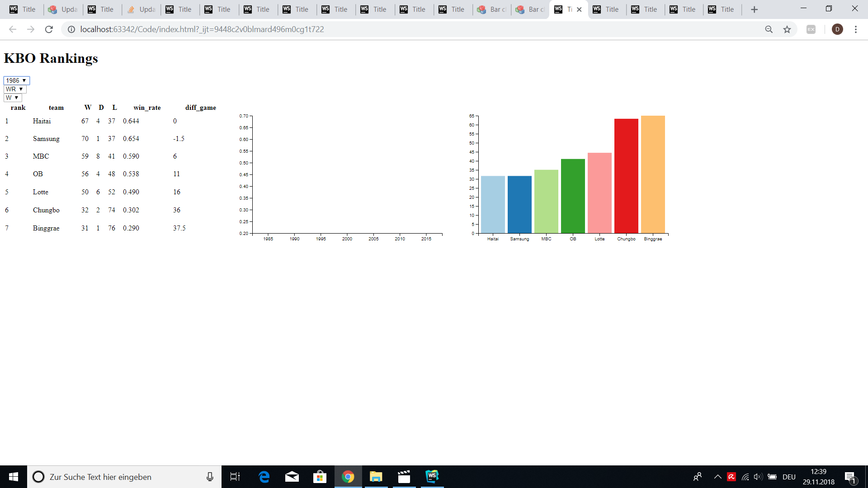868x488 pixels.
Task: Open volume tray icon
Action: click(x=758, y=477)
